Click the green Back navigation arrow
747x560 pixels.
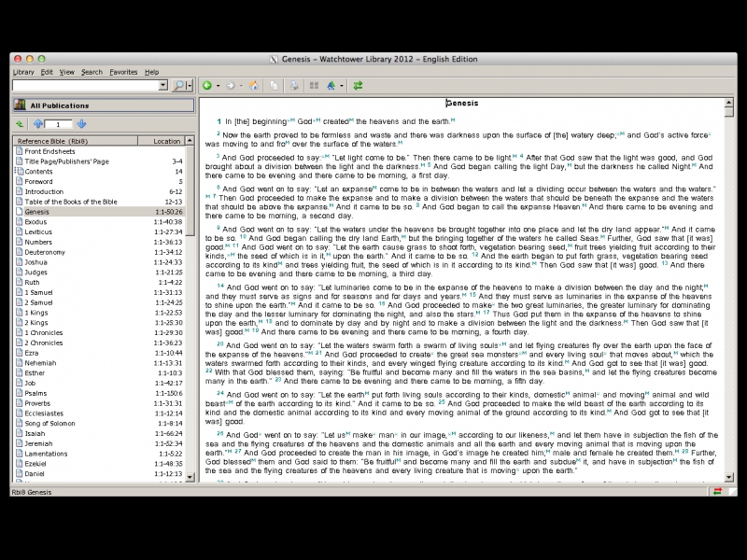point(207,86)
